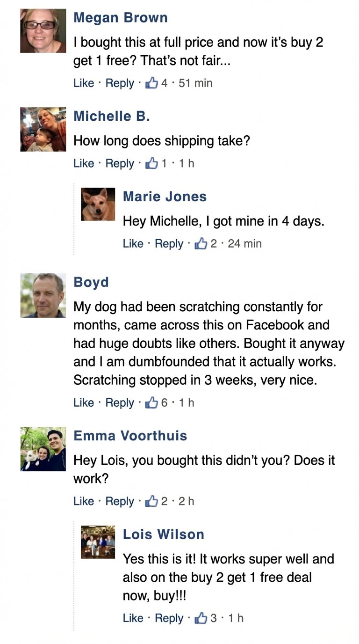This screenshot has width=359, height=644.
Task: Reply to Michelle B.'s shipping question
Action: (x=120, y=163)
